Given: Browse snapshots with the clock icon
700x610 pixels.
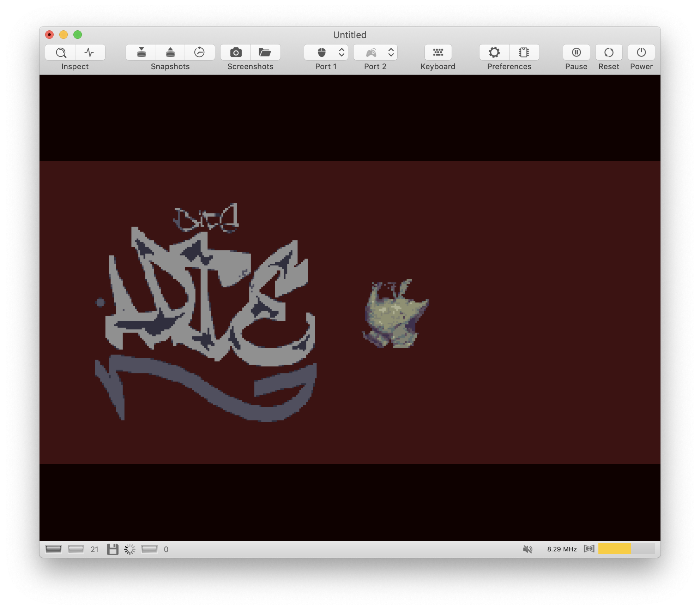Looking at the screenshot, I should (x=200, y=52).
